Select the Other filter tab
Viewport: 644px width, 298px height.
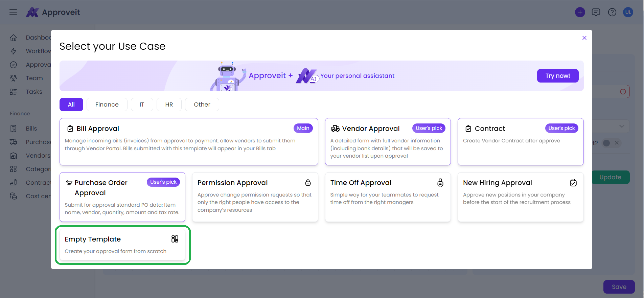[202, 105]
